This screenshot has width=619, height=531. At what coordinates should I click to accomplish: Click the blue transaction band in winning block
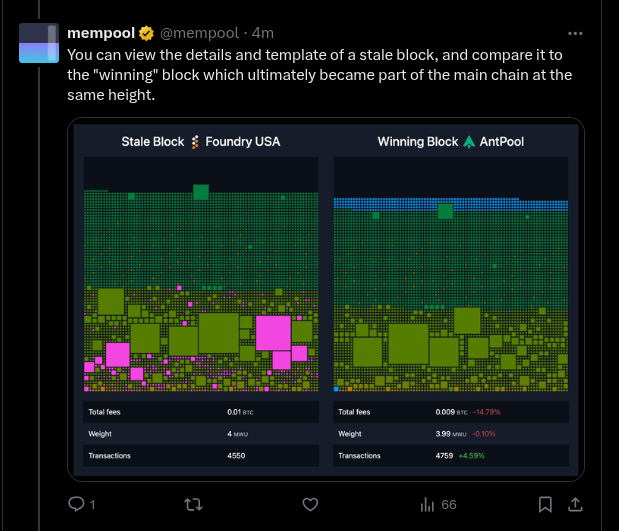pyautogui.click(x=450, y=203)
